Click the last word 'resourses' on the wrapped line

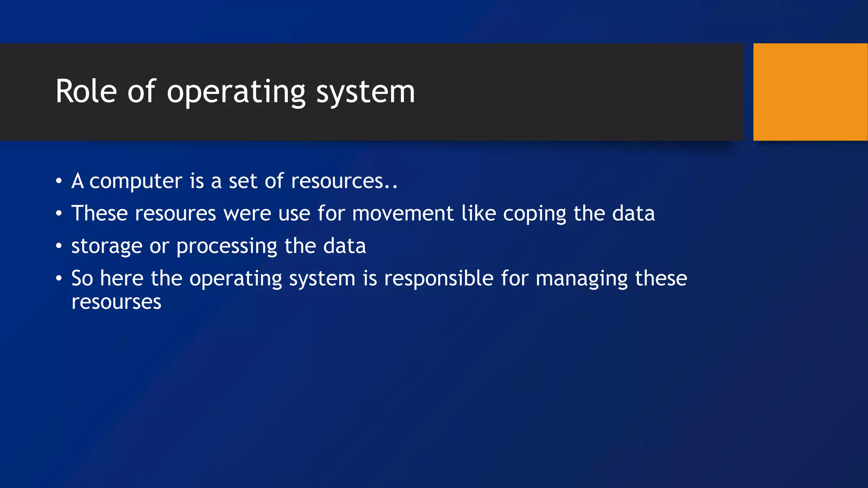pyautogui.click(x=116, y=302)
